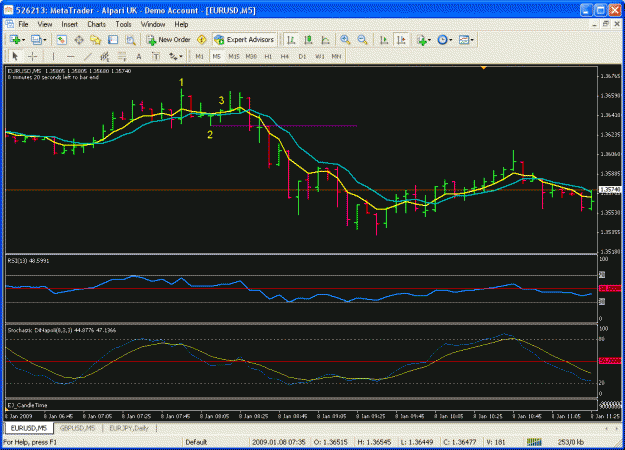
Task: Set timeframe to M30
Action: (x=251, y=56)
